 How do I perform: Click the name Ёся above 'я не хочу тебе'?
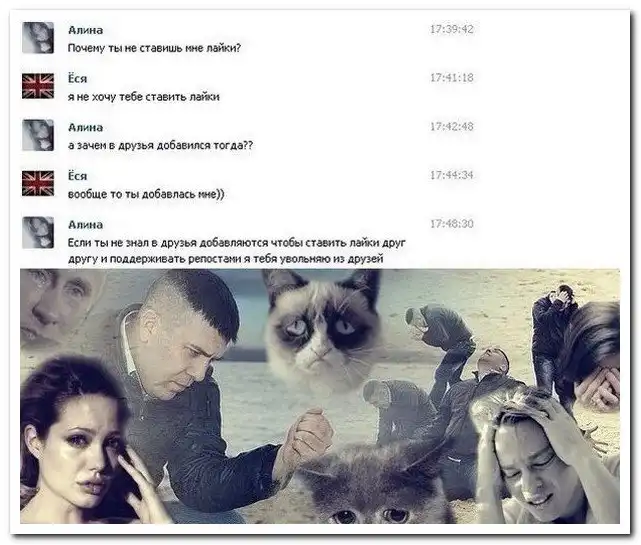pos(77,78)
